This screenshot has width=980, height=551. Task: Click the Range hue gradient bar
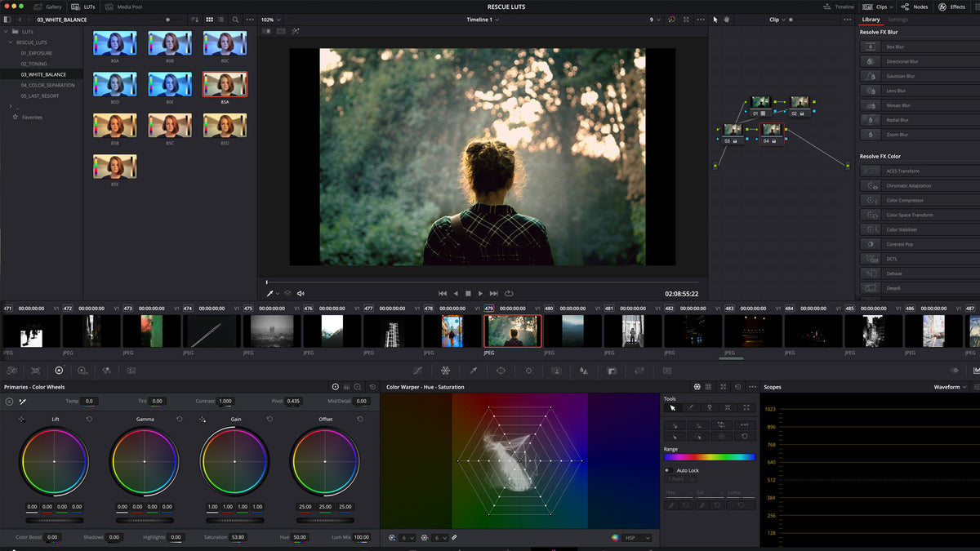click(710, 457)
